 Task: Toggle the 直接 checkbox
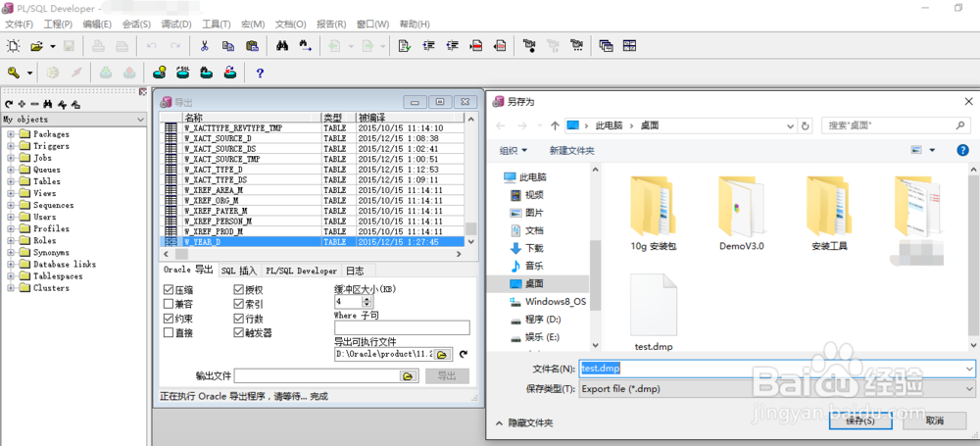click(169, 332)
